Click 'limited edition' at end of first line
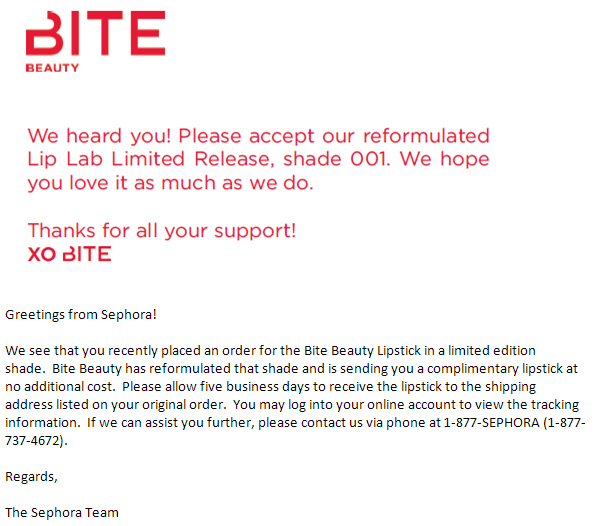Viewport: 595px width, 526px height. coord(492,351)
